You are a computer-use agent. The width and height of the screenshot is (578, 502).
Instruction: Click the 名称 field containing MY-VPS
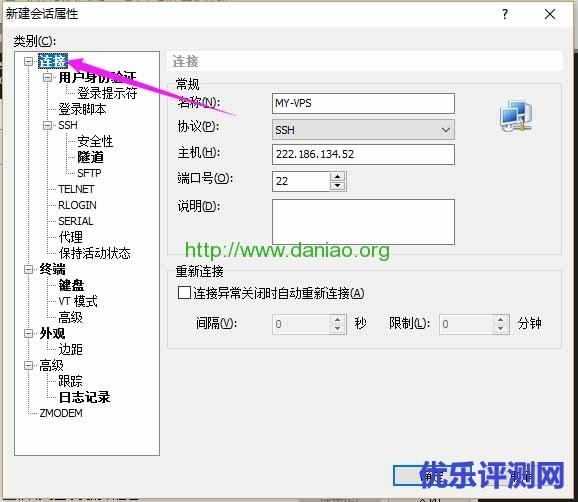click(x=363, y=103)
